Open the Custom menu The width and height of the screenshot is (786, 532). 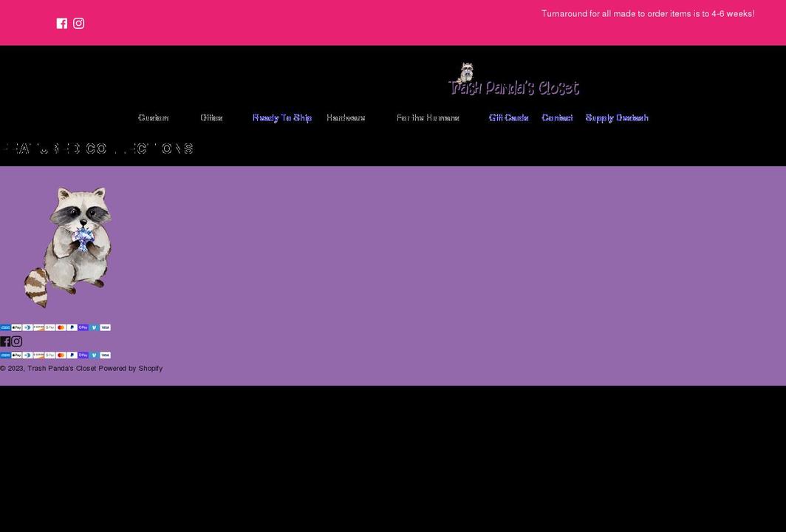point(154,117)
